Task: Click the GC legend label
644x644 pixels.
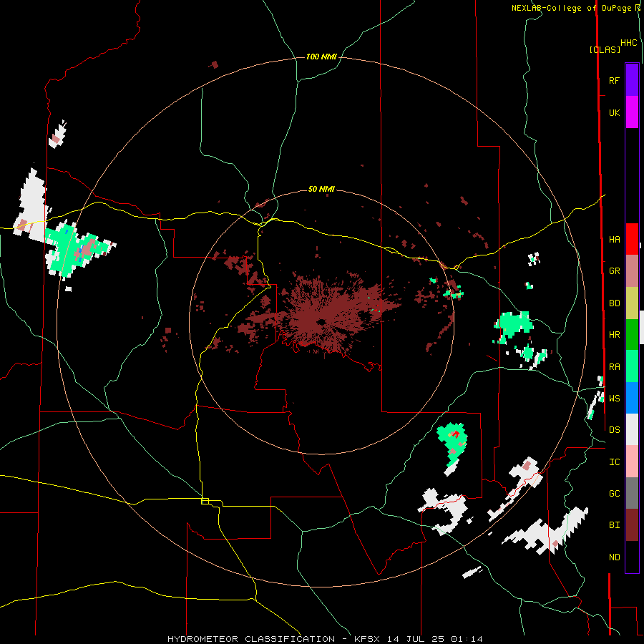Action: click(614, 494)
